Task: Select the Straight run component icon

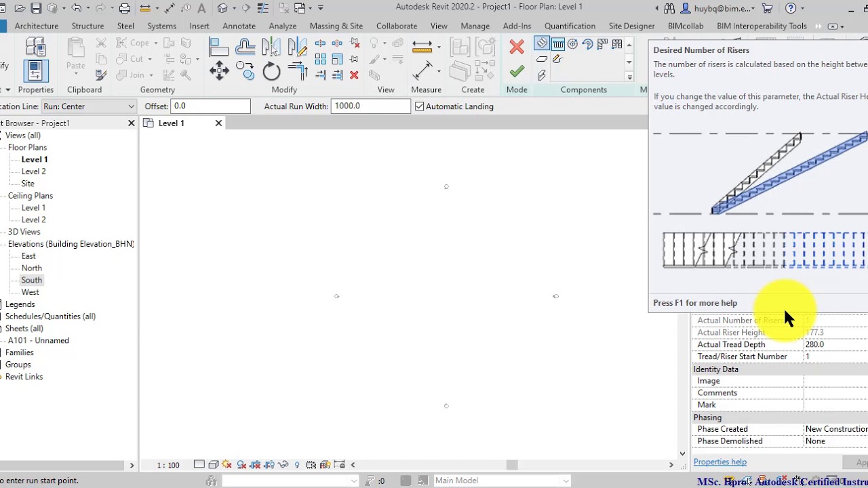Action: coord(558,44)
